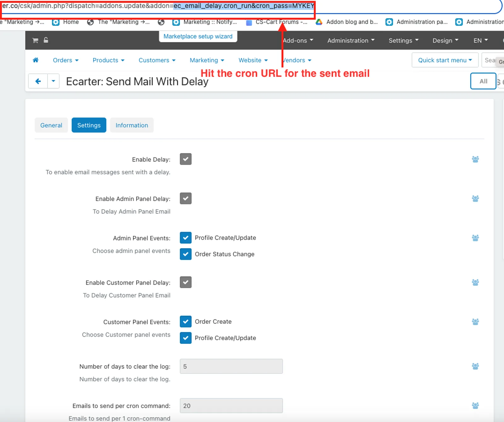Click the people icon beside Customer Panel Events
Image resolution: width=504 pixels, height=422 pixels.
(475, 322)
